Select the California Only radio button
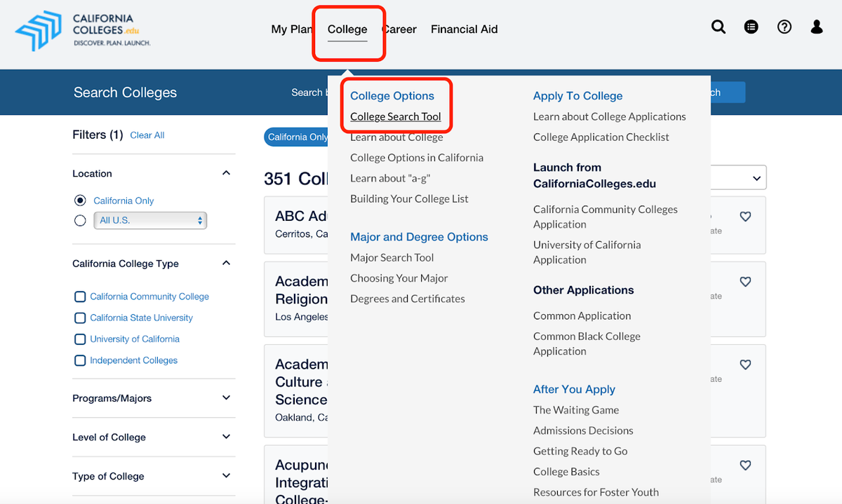This screenshot has width=842, height=504. click(80, 200)
